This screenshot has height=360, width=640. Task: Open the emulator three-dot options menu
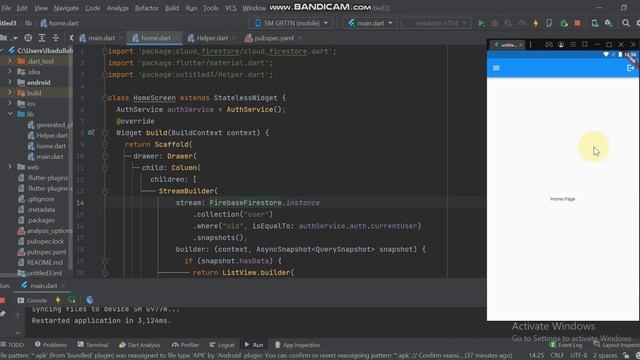pyautogui.click(x=530, y=44)
